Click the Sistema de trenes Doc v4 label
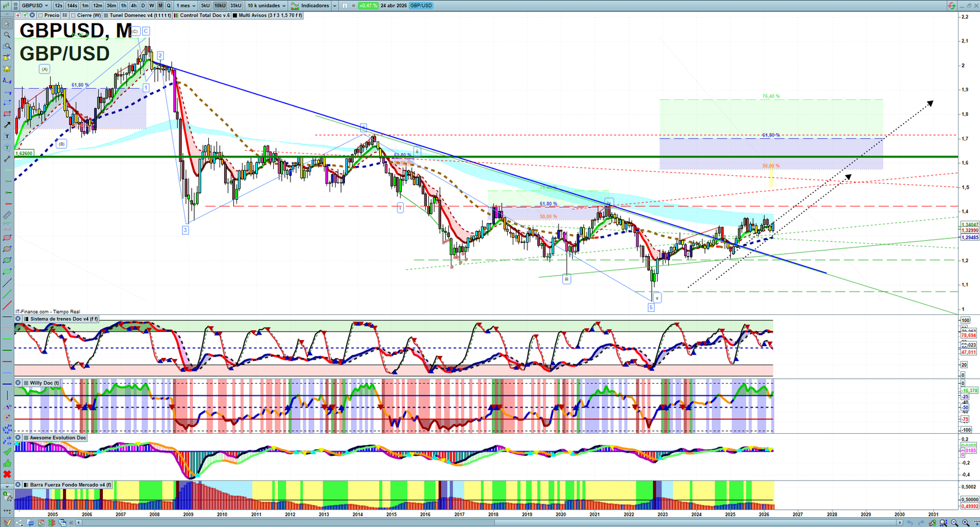Screen dimensions: 980x527 [x=64, y=319]
